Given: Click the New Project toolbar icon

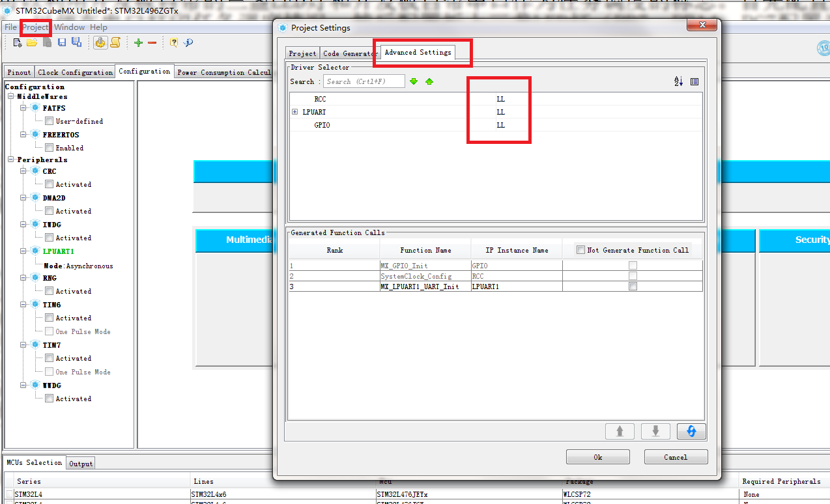Looking at the screenshot, I should click(18, 43).
